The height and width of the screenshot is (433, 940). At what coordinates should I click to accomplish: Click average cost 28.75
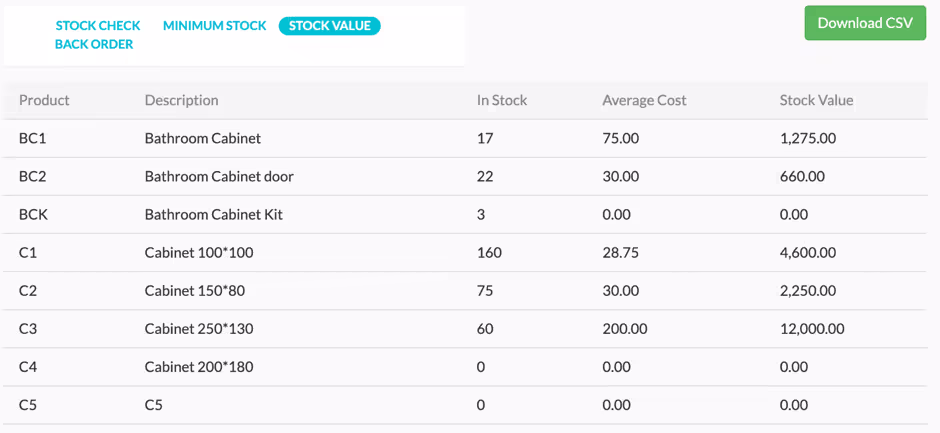point(620,253)
